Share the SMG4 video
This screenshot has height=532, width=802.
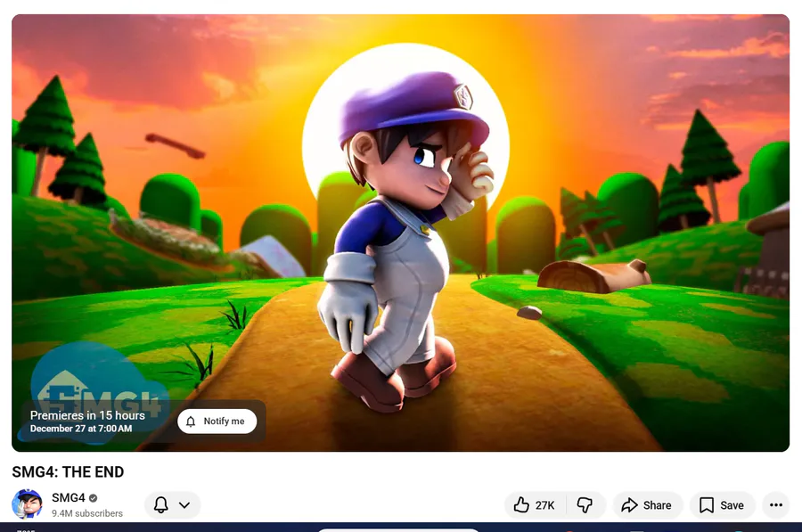[647, 505]
